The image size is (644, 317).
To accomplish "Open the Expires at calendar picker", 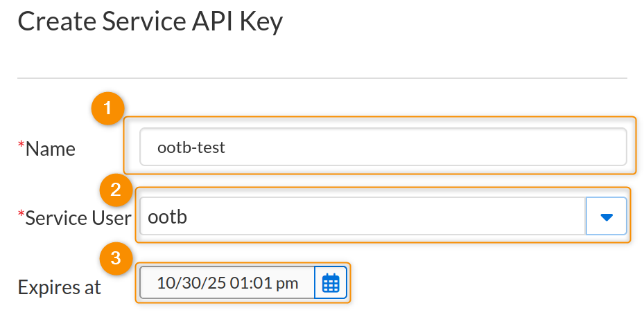I will tap(331, 283).
